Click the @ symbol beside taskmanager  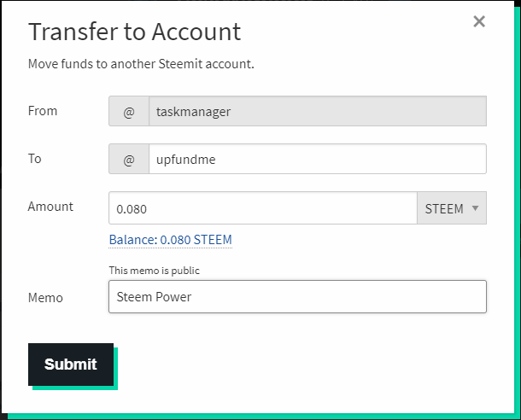pos(129,112)
